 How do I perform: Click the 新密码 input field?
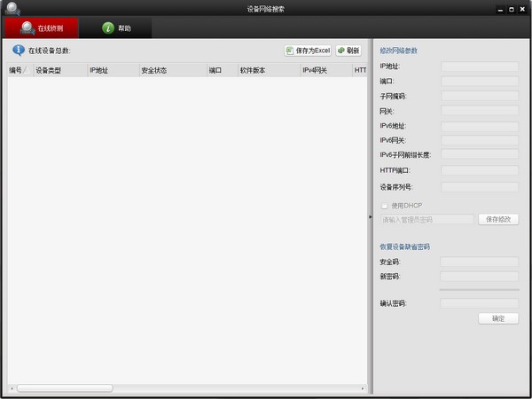[479, 277]
